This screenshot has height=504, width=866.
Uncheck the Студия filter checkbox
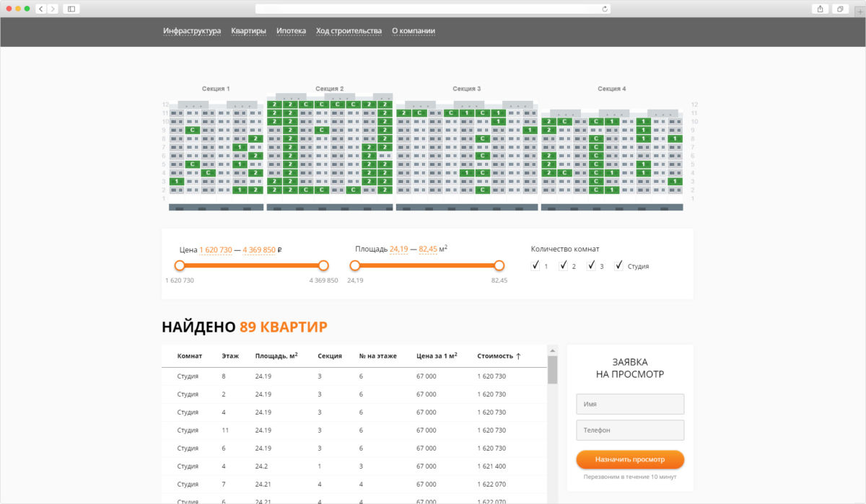point(618,265)
